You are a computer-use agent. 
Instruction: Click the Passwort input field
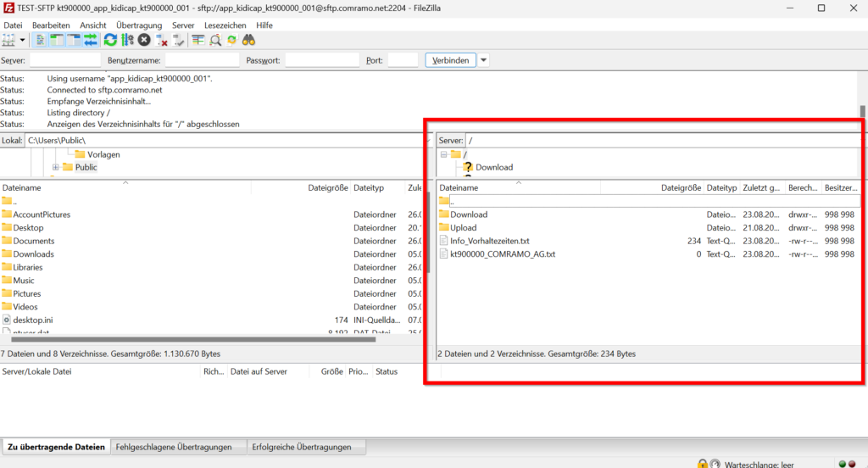tap(322, 60)
